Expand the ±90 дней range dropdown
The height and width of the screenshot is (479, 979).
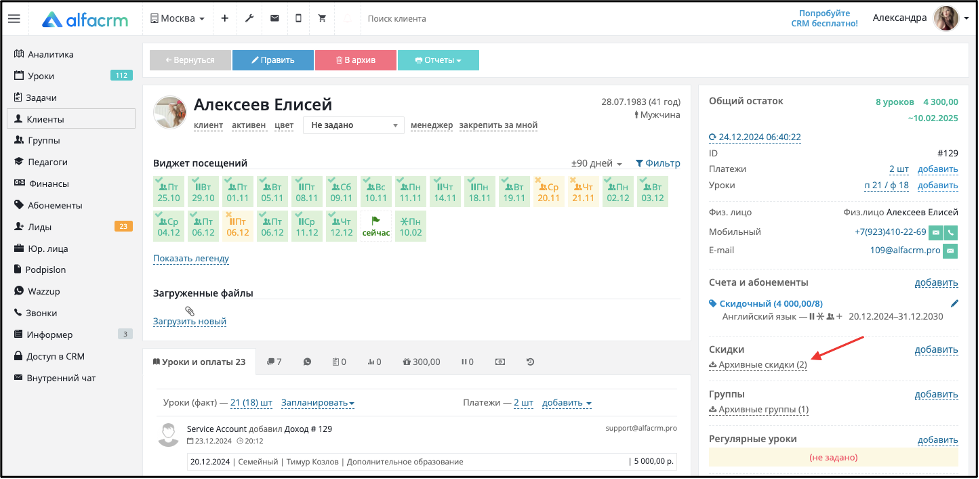tap(597, 164)
